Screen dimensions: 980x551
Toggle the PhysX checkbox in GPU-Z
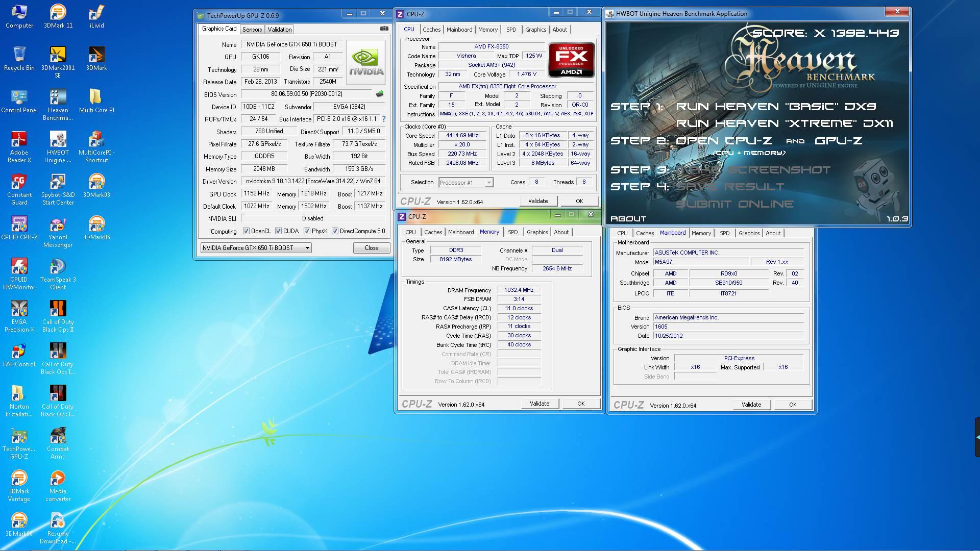pyautogui.click(x=307, y=231)
